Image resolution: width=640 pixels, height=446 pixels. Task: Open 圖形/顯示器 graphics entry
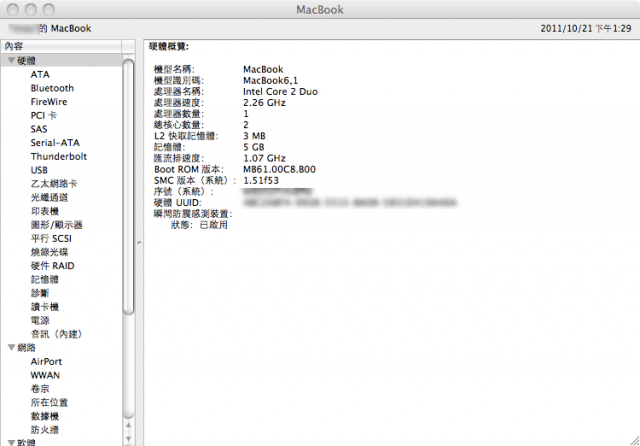coord(57,225)
